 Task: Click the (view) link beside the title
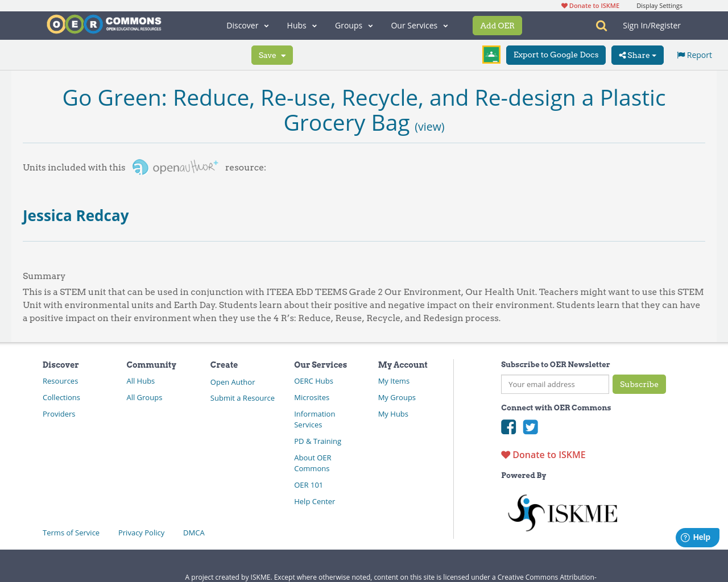(x=429, y=126)
